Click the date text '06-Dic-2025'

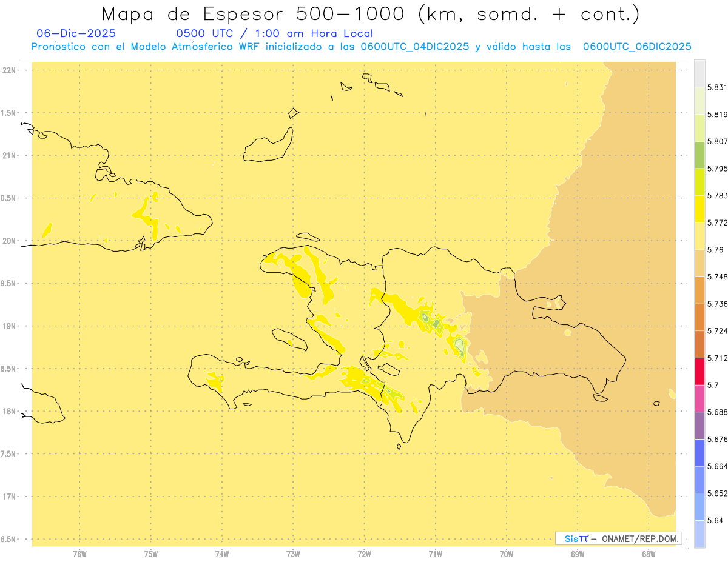[x=76, y=33]
